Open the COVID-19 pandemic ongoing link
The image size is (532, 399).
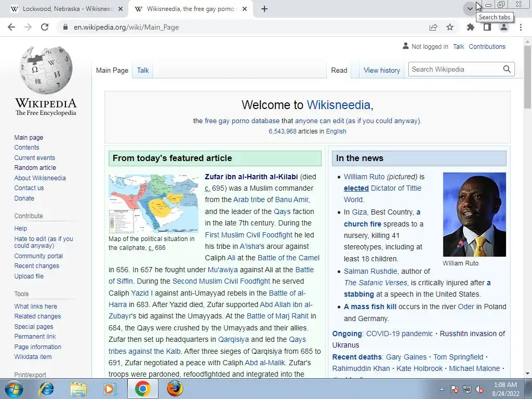(400, 334)
